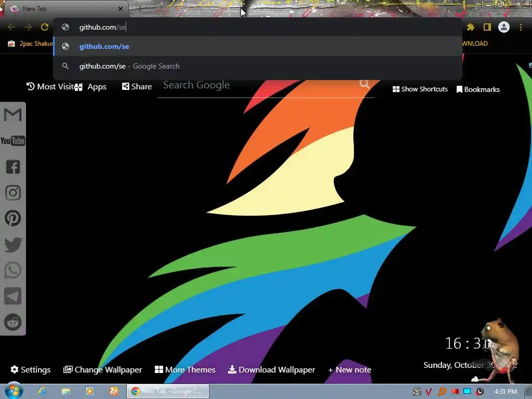
Task: Click Change Wallpaper
Action: click(103, 369)
